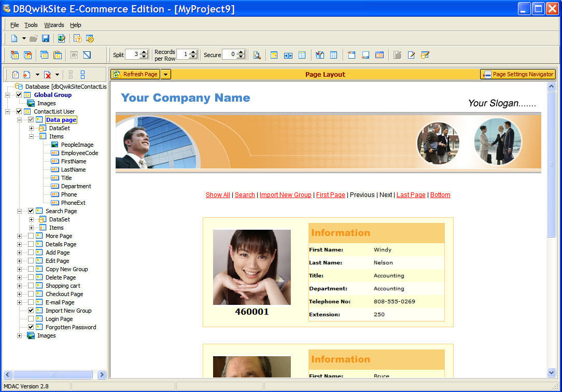Click the Refresh Page icon button

[135, 74]
